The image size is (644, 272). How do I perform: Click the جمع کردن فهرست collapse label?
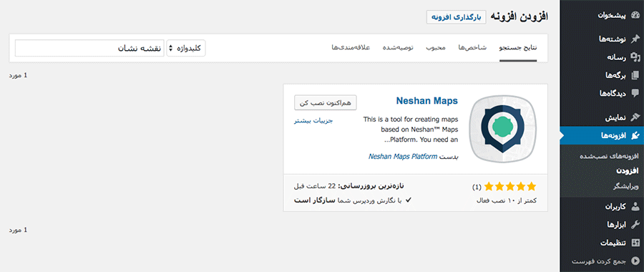(x=598, y=261)
